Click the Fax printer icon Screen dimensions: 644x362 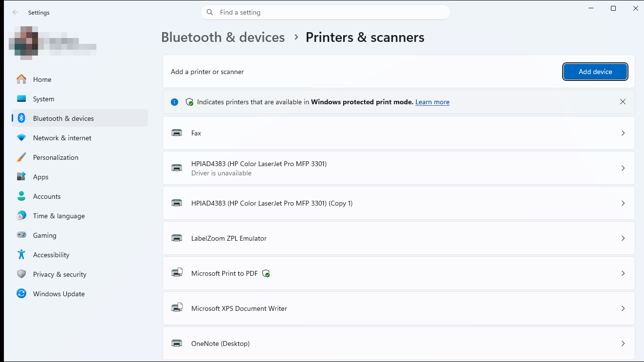177,133
